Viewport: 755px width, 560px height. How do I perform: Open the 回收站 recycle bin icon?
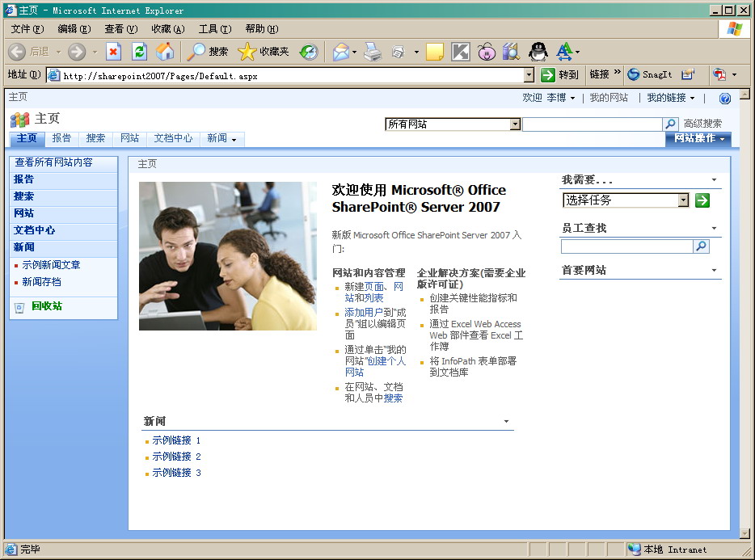coord(19,307)
